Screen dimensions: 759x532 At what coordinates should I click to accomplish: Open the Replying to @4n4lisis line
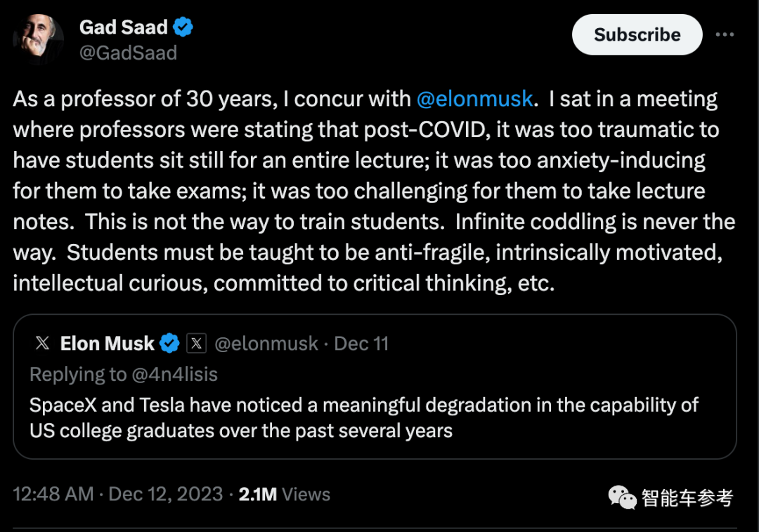coord(124,374)
